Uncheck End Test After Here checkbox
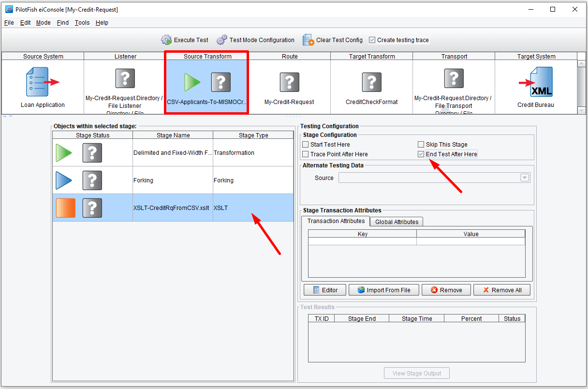The height and width of the screenshot is (389, 588). (x=421, y=154)
